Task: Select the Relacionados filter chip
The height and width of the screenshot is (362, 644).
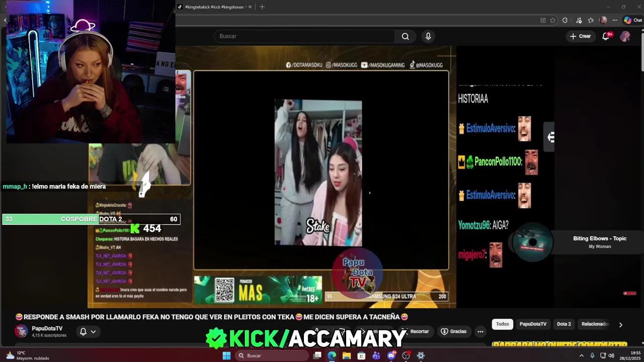Action: click(595, 324)
